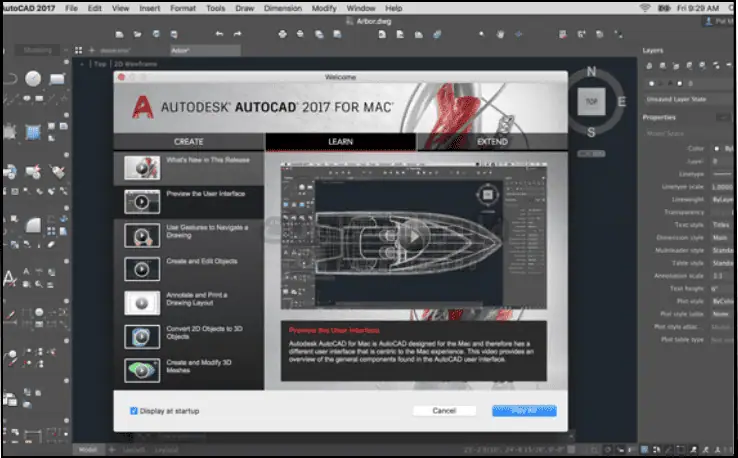Click the blue Play All button
Image resolution: width=738 pixels, height=458 pixels.
click(x=524, y=410)
